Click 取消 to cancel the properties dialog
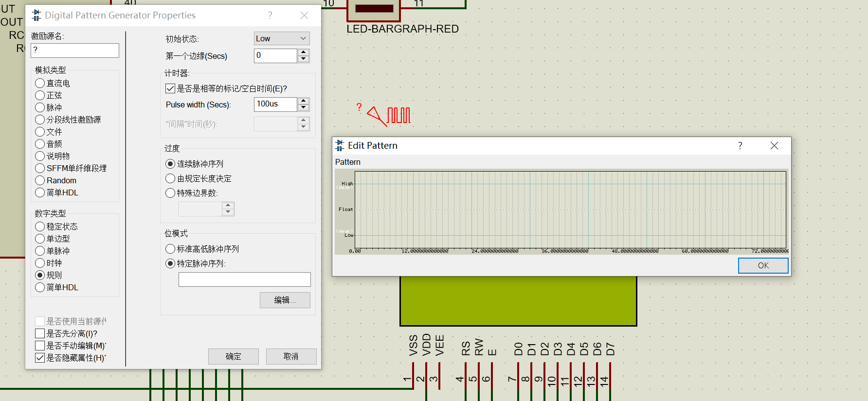868x401 pixels. [291, 356]
